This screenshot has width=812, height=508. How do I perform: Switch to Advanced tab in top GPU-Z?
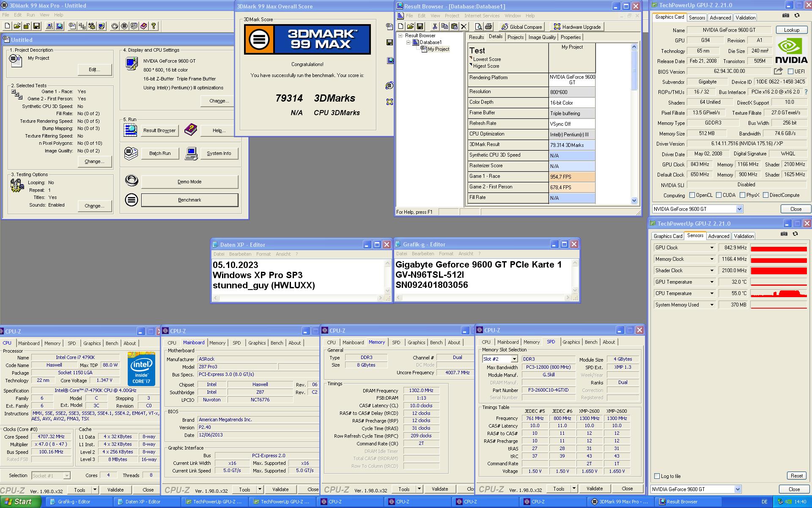click(720, 18)
